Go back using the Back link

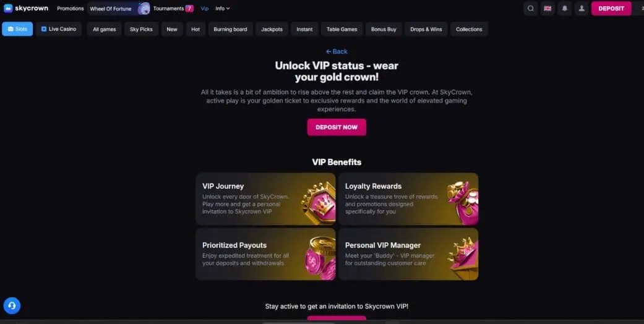337,51
